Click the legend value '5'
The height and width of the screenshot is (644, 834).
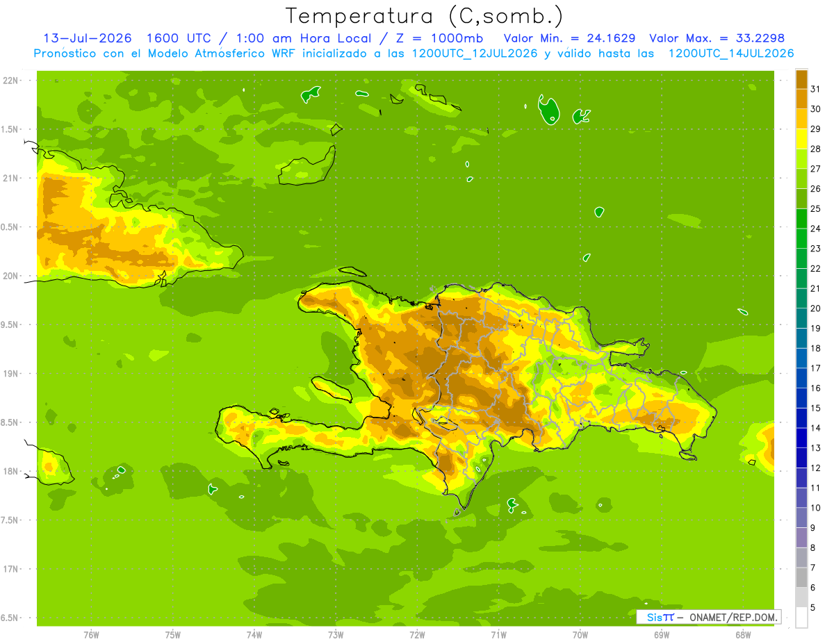pos(813,608)
